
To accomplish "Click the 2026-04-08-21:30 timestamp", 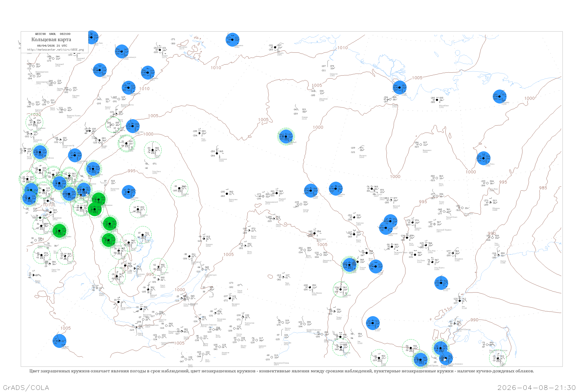I will [x=536, y=387].
